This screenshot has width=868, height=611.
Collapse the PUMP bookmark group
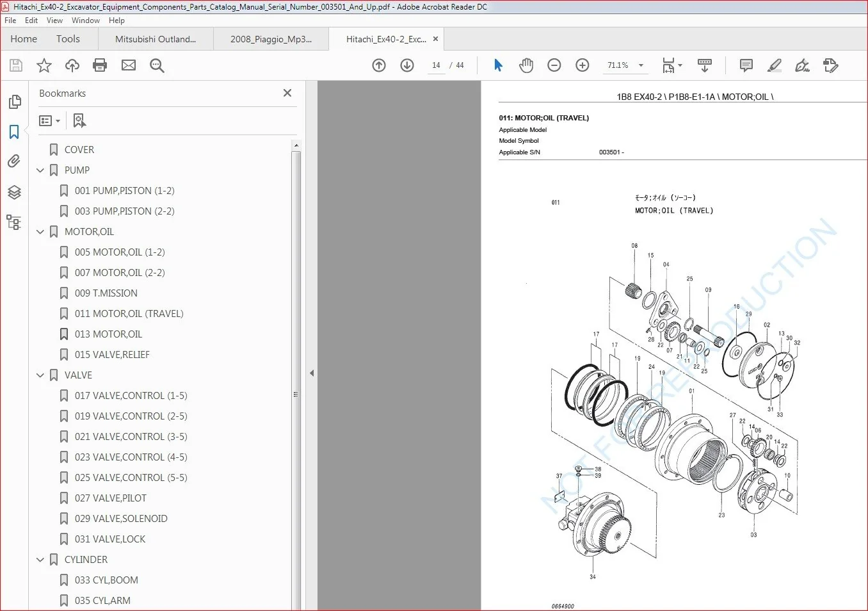[40, 170]
